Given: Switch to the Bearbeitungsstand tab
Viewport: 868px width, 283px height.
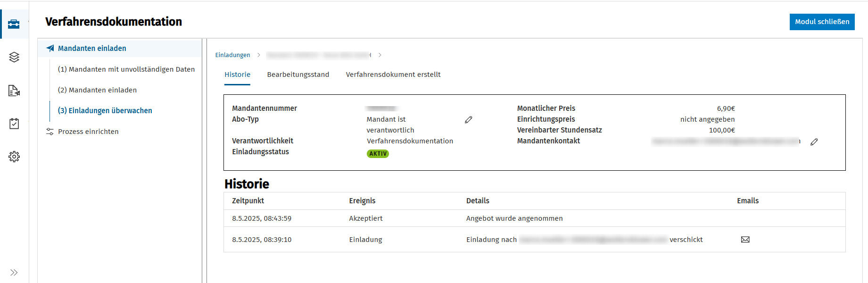Looking at the screenshot, I should click(x=298, y=75).
